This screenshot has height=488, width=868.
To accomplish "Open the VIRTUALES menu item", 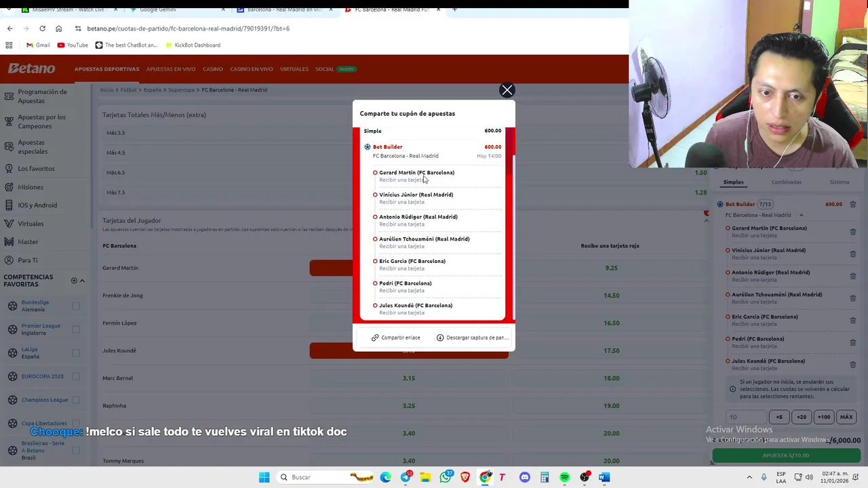I will pyautogui.click(x=294, y=69).
